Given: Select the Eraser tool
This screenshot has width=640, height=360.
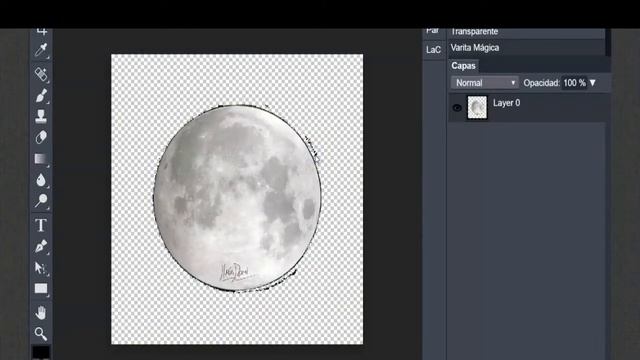Looking at the screenshot, I should (41, 137).
